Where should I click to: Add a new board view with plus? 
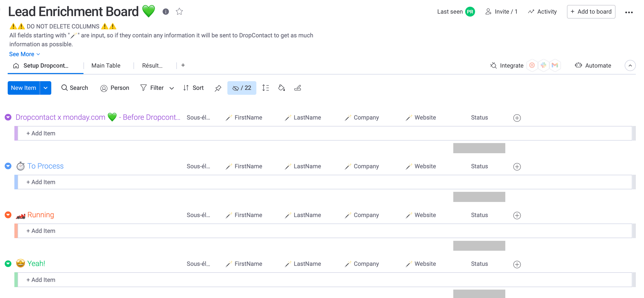tap(183, 65)
